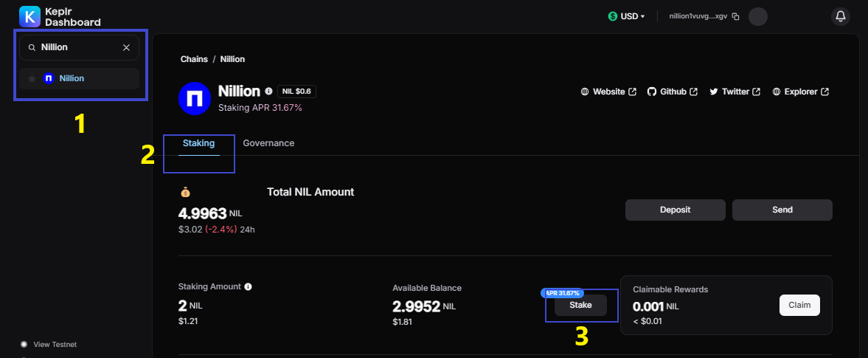Image resolution: width=868 pixels, height=358 pixels.
Task: Click the Explorer globe icon
Action: (777, 92)
